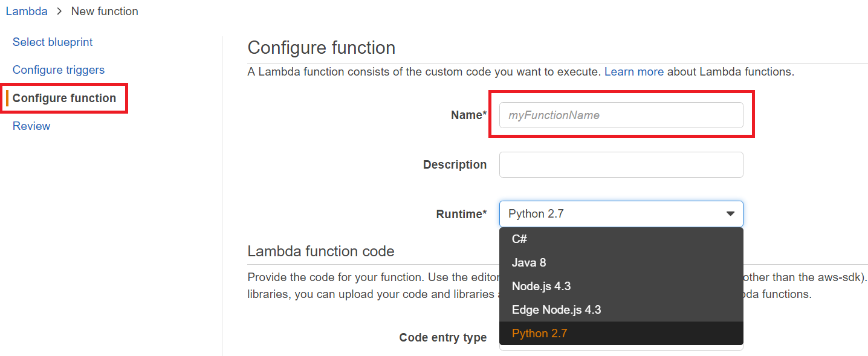Select the Configure function step

(64, 97)
